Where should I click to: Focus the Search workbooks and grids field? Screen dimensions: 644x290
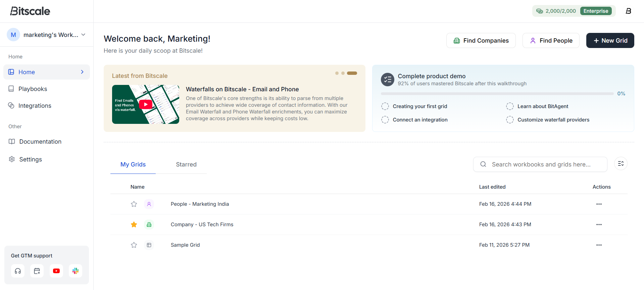[x=540, y=164]
